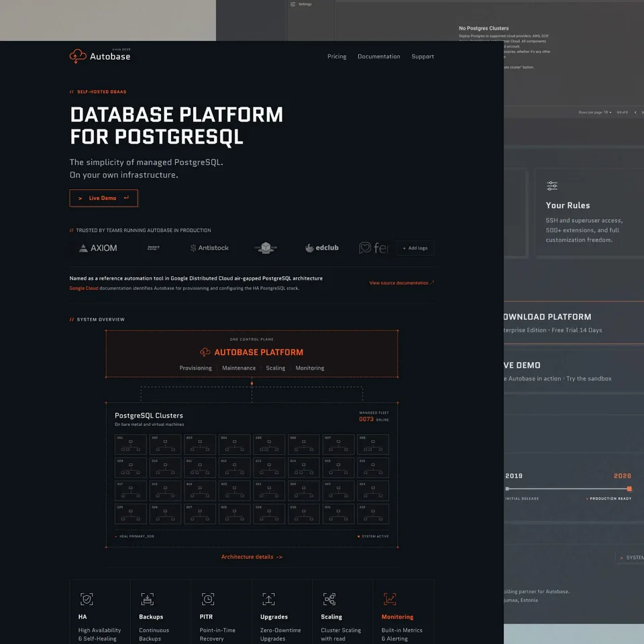Select cluster tile 032
This screenshot has height=644, width=644.
[373, 514]
